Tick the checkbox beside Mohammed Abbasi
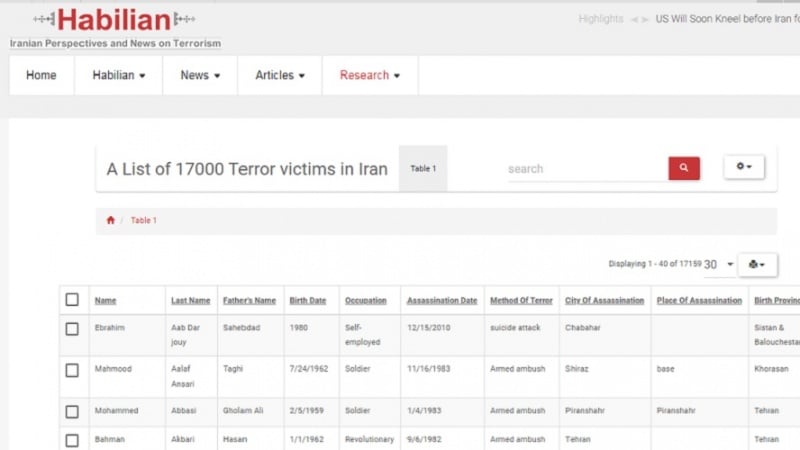 [72, 411]
